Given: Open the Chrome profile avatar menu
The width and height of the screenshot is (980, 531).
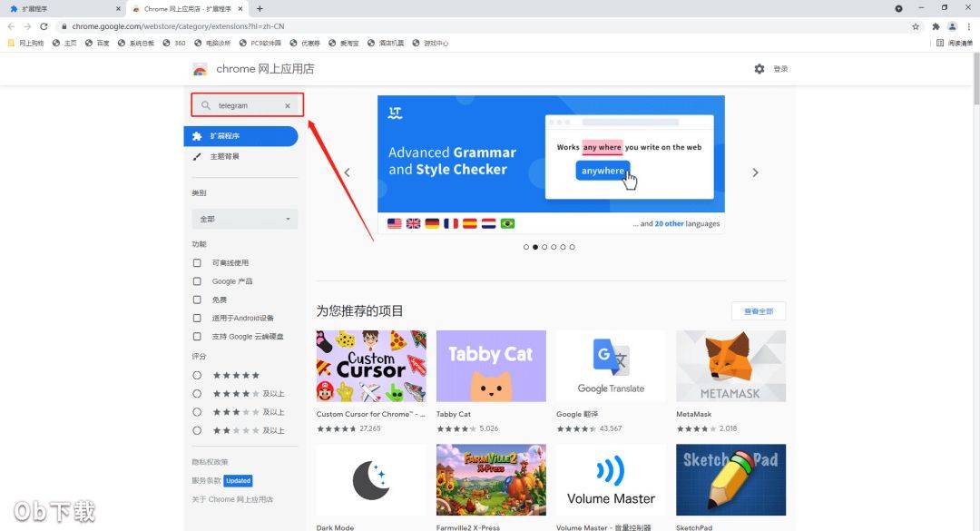Looking at the screenshot, I should pyautogui.click(x=952, y=26).
